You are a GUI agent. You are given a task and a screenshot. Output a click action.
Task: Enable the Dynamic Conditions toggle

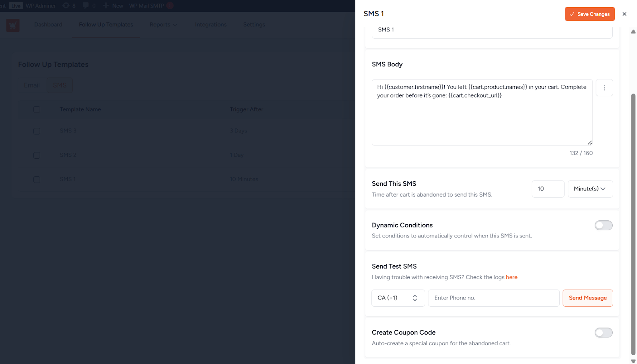[603, 226]
